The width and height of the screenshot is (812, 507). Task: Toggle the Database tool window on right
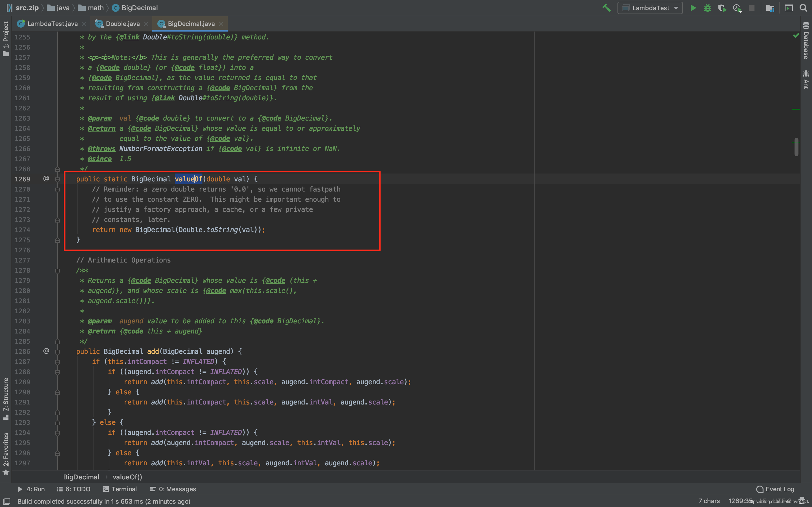806,41
